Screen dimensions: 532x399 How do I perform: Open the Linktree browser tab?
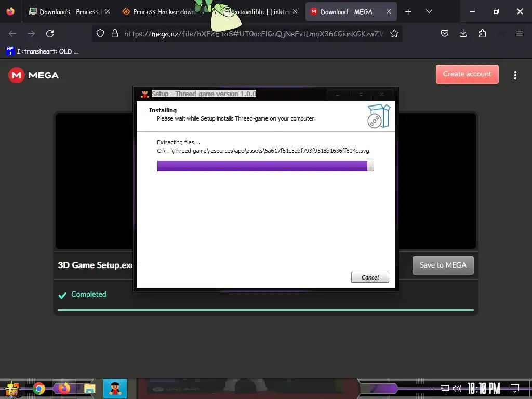tap(261, 11)
